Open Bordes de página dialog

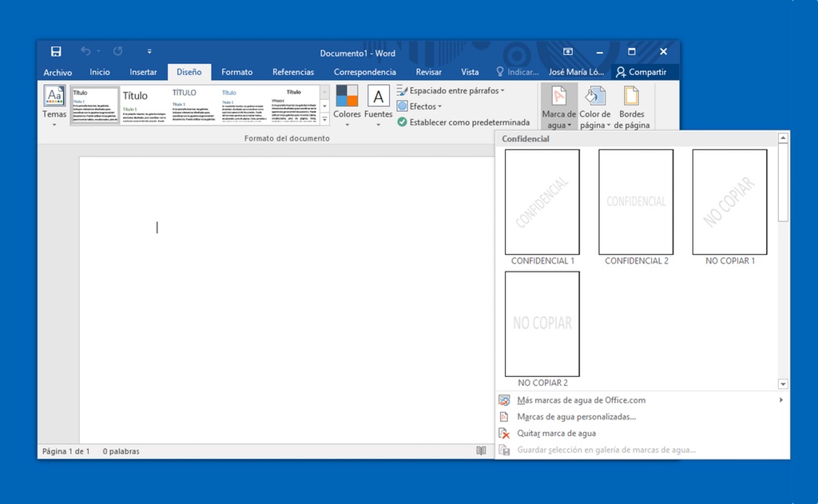click(631, 105)
